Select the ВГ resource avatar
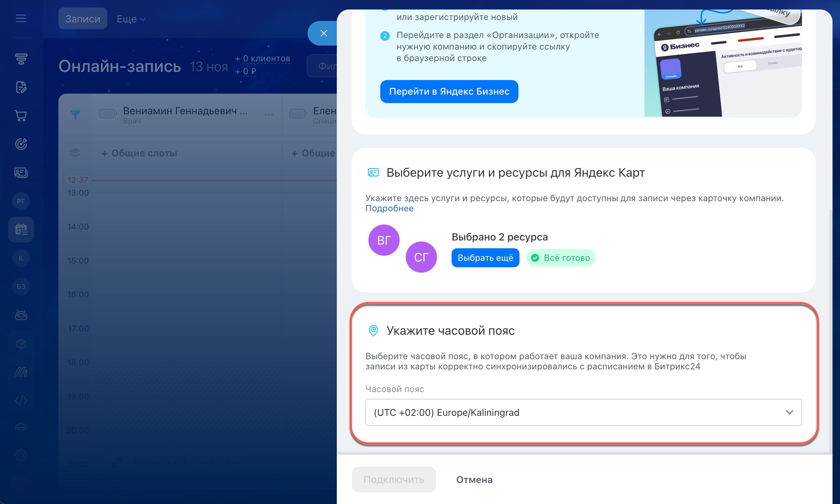Image resolution: width=840 pixels, height=504 pixels. point(383,240)
